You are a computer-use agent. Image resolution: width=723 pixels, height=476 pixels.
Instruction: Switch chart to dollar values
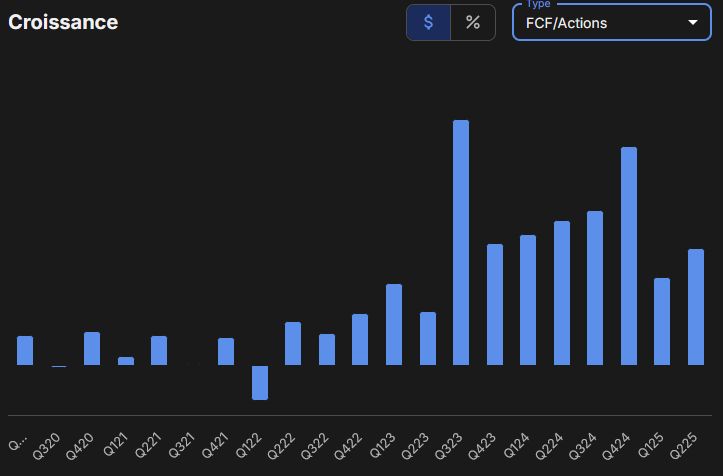428,23
